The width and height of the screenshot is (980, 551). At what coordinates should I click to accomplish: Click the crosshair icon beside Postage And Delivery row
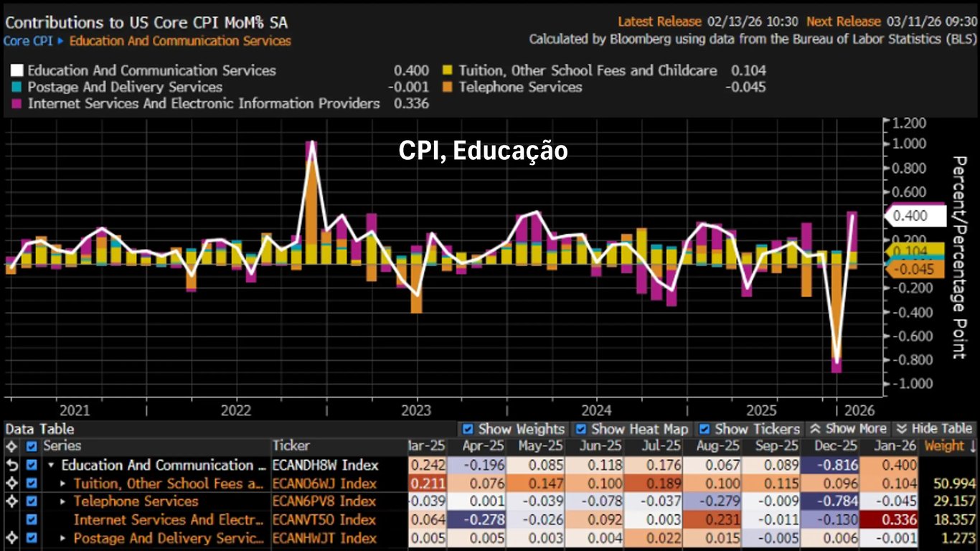click(x=11, y=538)
